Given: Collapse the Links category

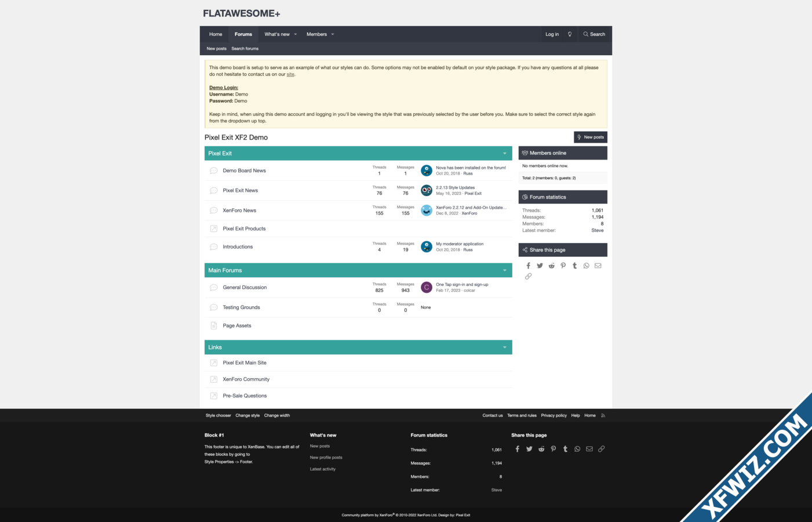Looking at the screenshot, I should click(504, 347).
